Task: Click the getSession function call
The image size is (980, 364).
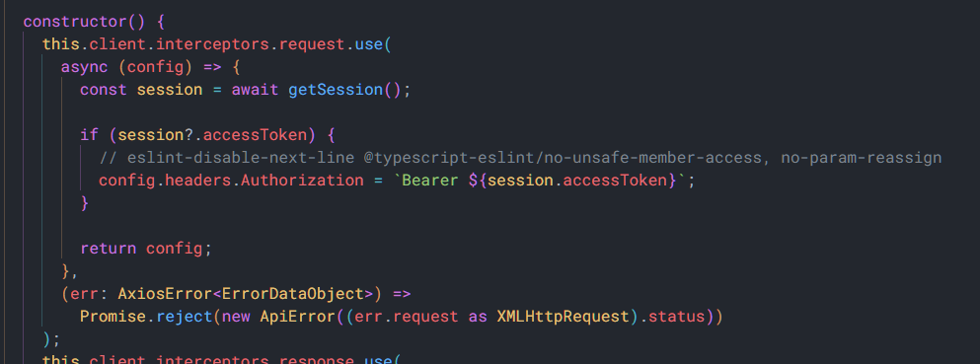Action: tap(335, 90)
